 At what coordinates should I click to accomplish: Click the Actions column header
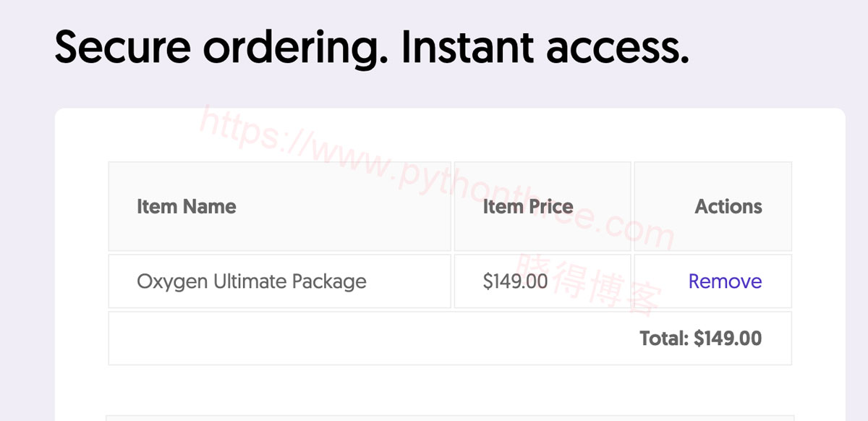coord(728,207)
